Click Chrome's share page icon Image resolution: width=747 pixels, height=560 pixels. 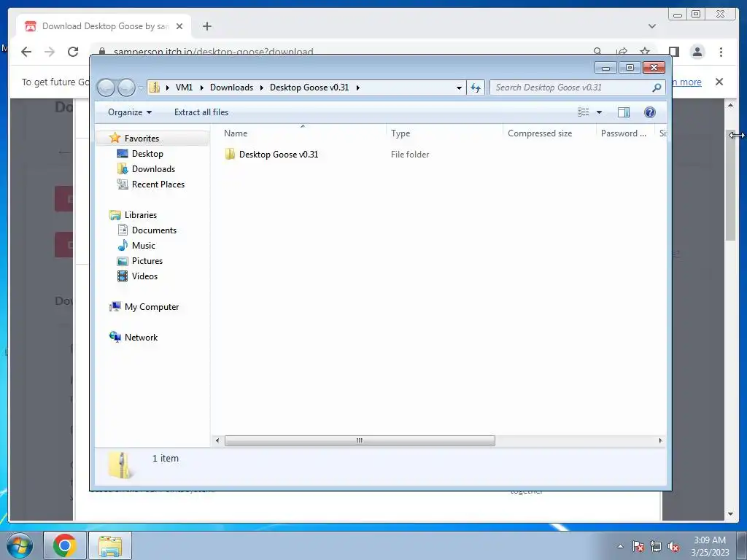(x=622, y=51)
